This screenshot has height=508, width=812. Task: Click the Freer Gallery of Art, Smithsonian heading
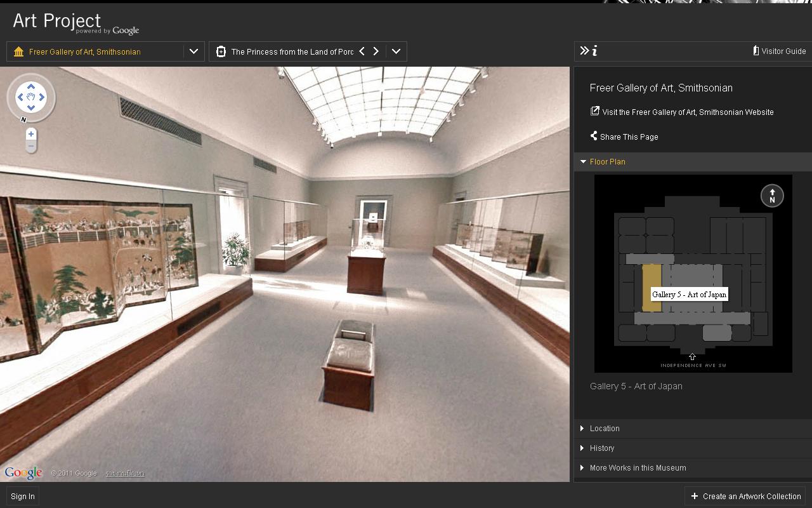pos(661,88)
